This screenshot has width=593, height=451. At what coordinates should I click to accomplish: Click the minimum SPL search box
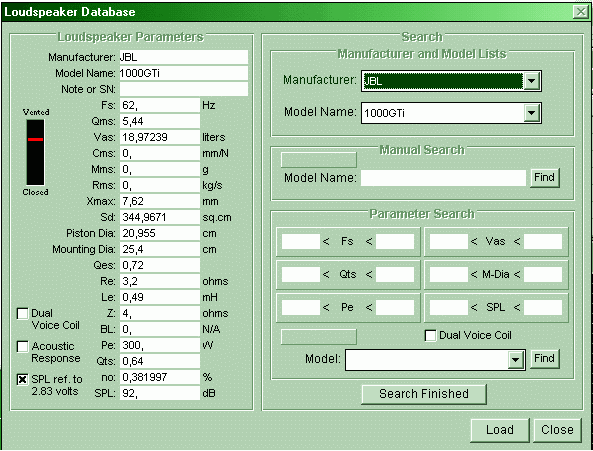[x=449, y=308]
